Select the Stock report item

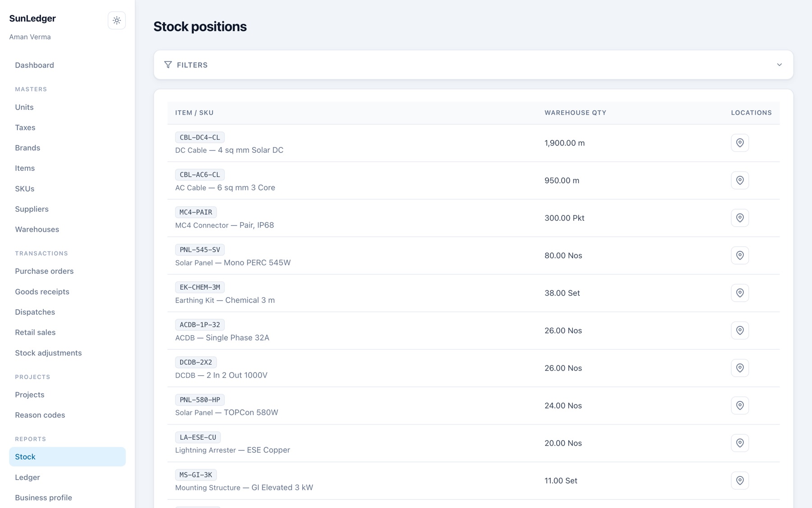click(x=67, y=457)
